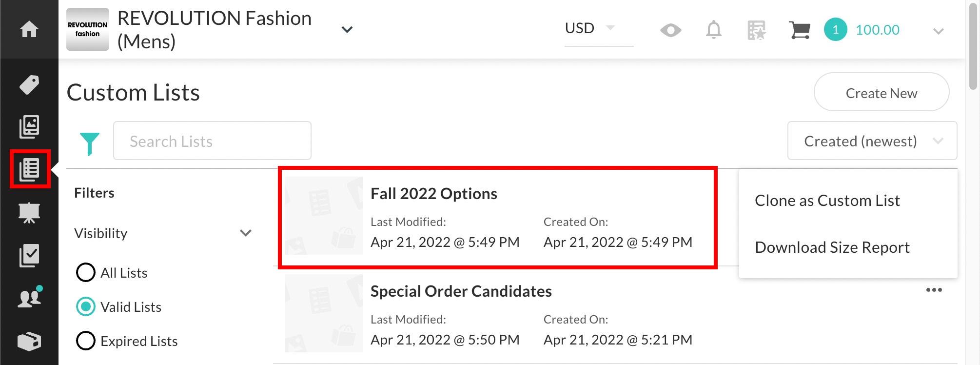
Task: Select the Expired Lists radio button
Action: pyautogui.click(x=86, y=341)
